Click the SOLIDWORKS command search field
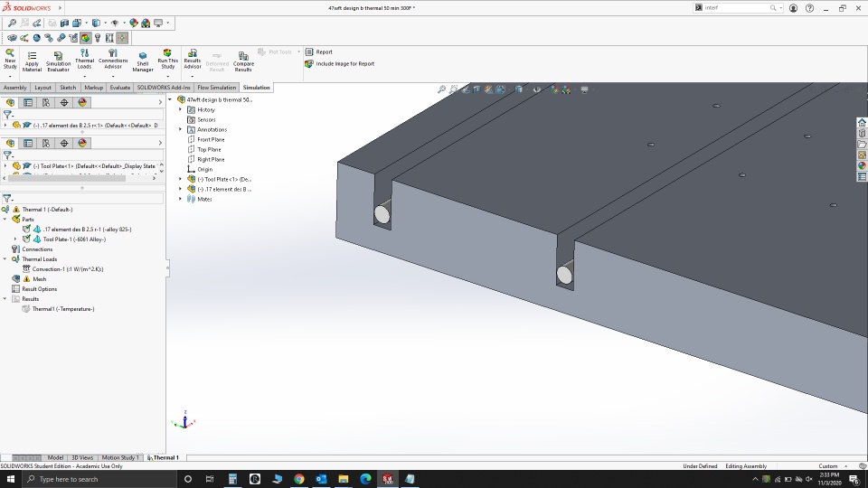Image resolution: width=868 pixels, height=488 pixels. (x=737, y=8)
